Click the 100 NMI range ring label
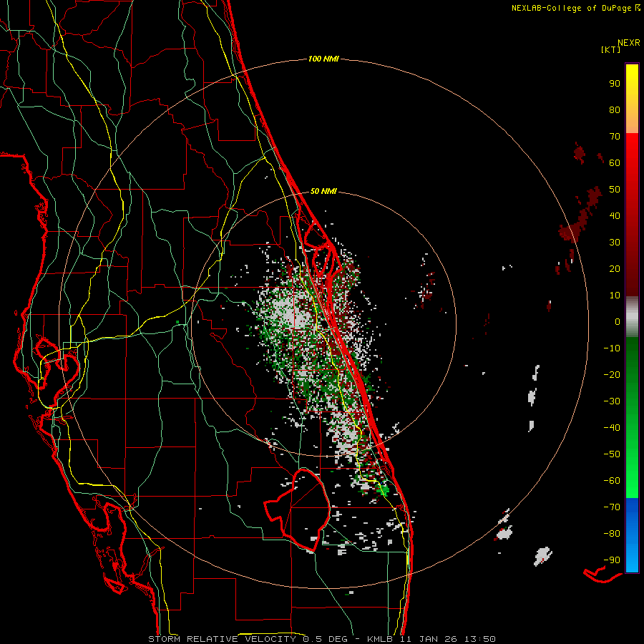The width and height of the screenshot is (644, 644). (323, 59)
